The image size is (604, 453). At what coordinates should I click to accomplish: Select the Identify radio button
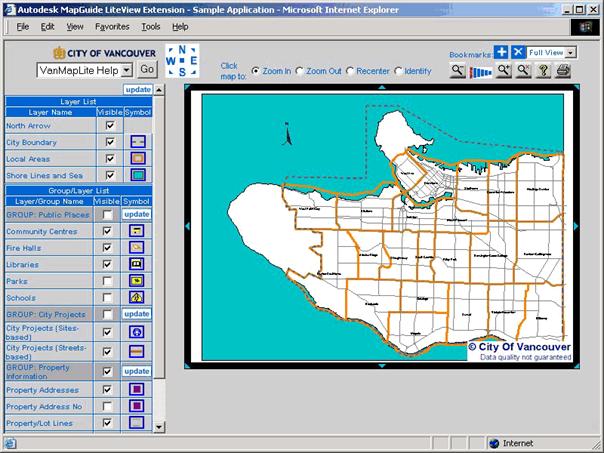pos(399,71)
